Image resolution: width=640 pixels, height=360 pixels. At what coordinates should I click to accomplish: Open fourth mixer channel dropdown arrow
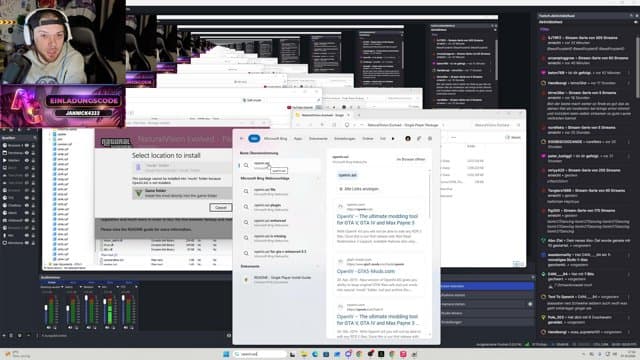117,287
